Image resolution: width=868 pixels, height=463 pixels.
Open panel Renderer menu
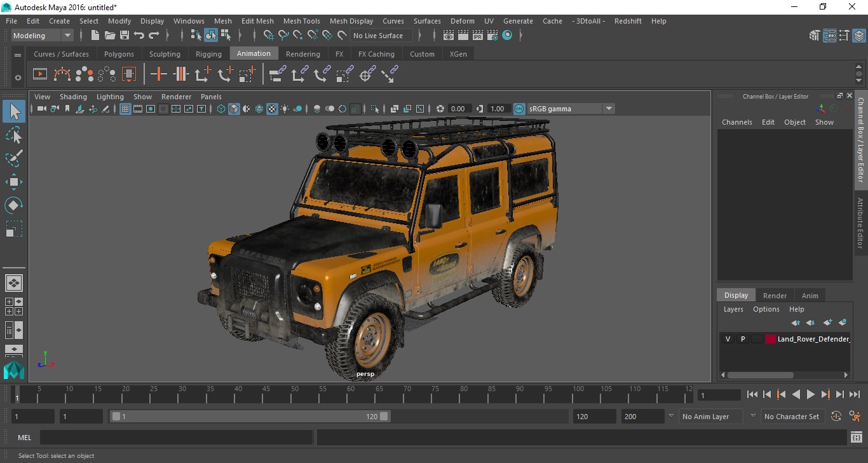(176, 97)
